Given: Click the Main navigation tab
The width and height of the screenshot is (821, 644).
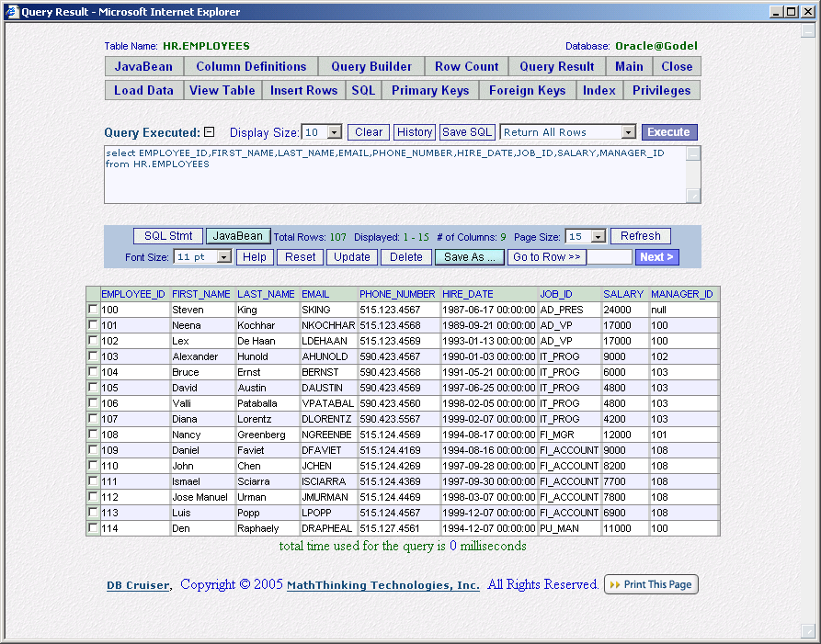Looking at the screenshot, I should pos(630,66).
